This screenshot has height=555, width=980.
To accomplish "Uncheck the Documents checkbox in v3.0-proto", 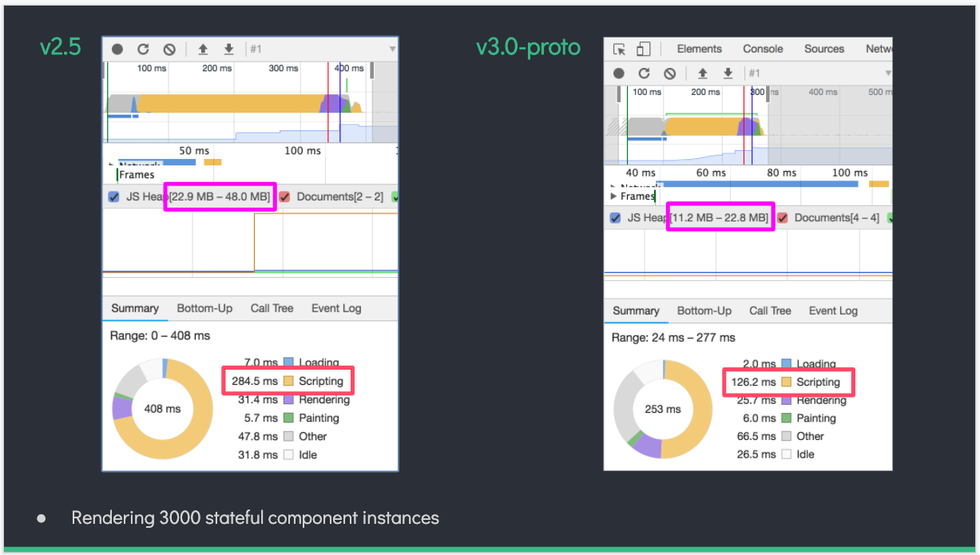I will (783, 218).
